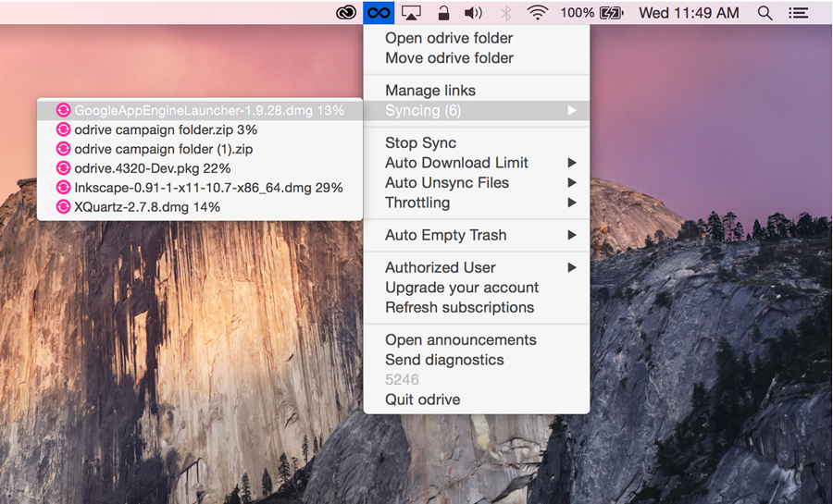Click the odrive infinity menu bar icon
Screen dimensions: 833x504
point(379,12)
